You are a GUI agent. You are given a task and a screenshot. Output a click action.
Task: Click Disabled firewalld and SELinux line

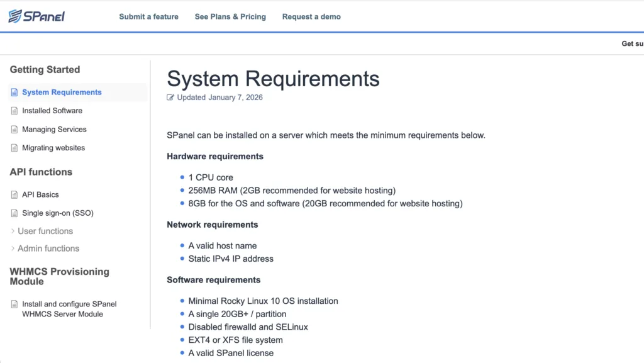248,327
